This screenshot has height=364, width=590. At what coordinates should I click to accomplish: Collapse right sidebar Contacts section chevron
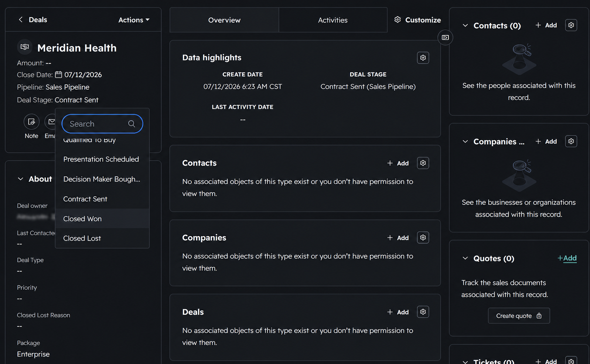pyautogui.click(x=465, y=25)
